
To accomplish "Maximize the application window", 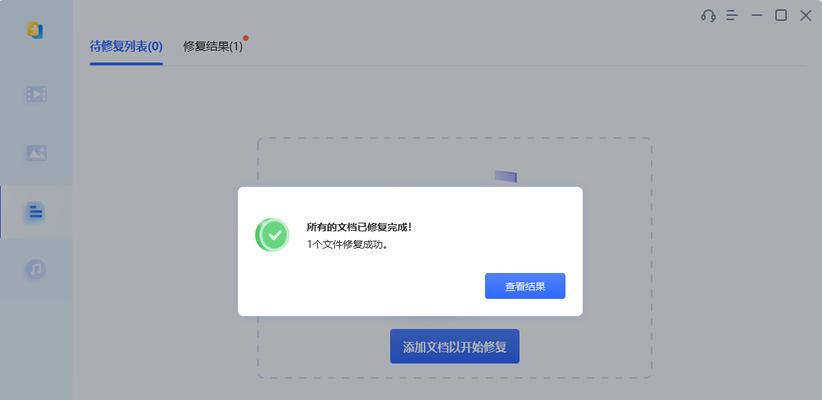I will 781,16.
